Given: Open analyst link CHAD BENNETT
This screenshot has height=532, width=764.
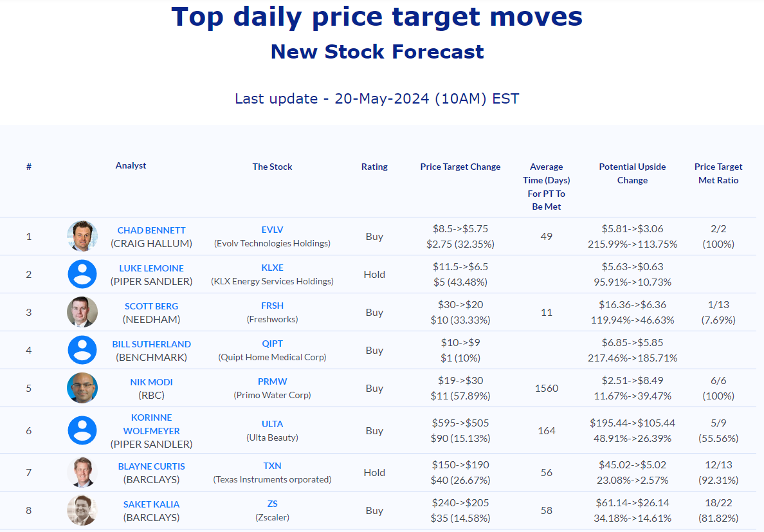Looking at the screenshot, I should [x=152, y=230].
